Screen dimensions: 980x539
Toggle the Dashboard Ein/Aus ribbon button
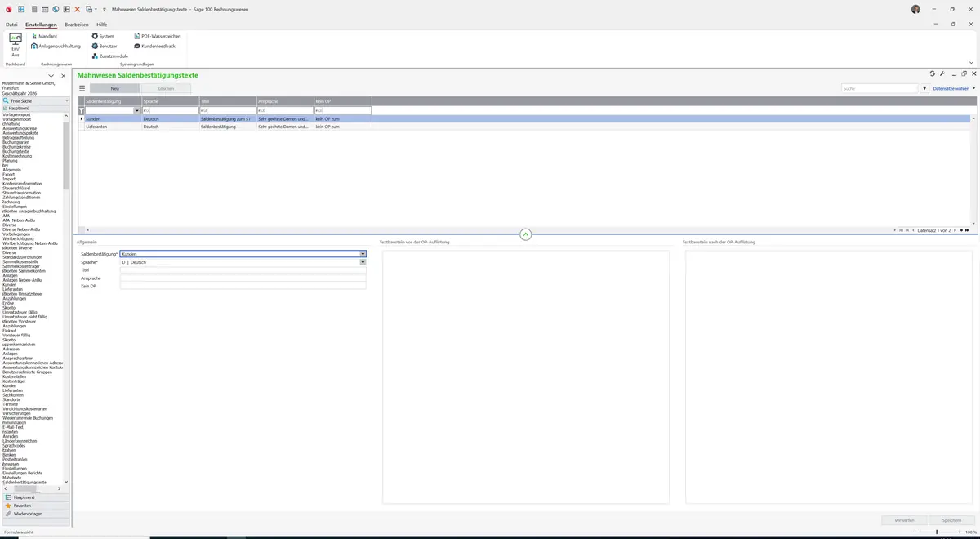point(16,45)
